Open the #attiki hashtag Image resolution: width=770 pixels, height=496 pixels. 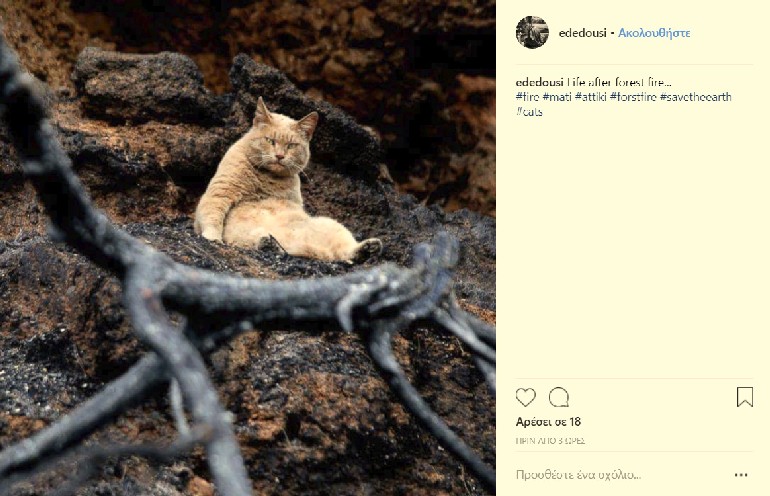pos(590,96)
